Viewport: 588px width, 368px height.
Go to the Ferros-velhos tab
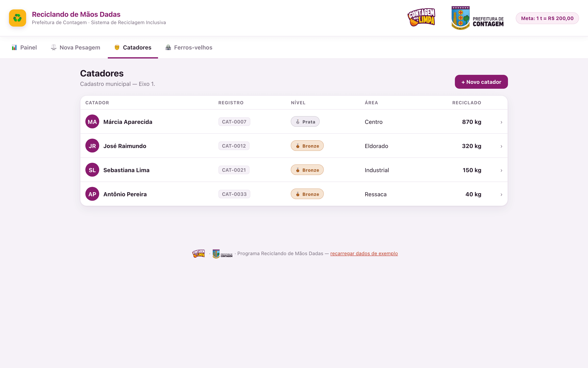click(x=189, y=47)
